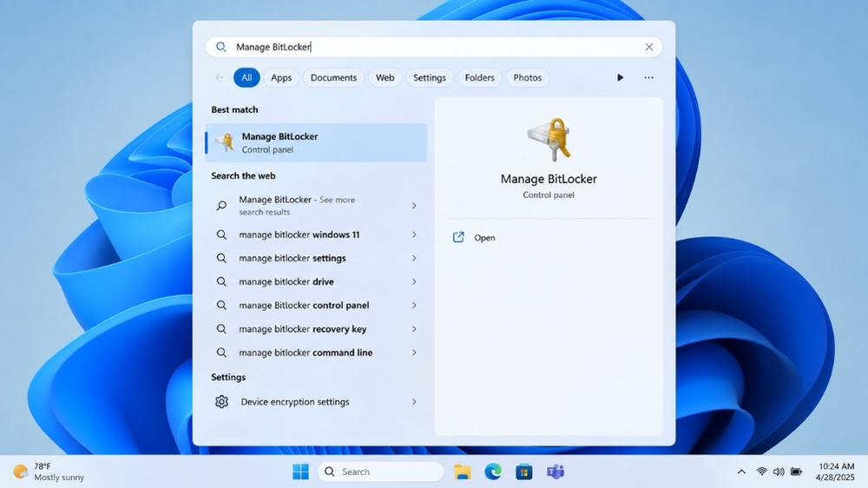The height and width of the screenshot is (488, 868).
Task: Select 'manage bitlocker windows 11' suggestion
Action: (x=316, y=234)
